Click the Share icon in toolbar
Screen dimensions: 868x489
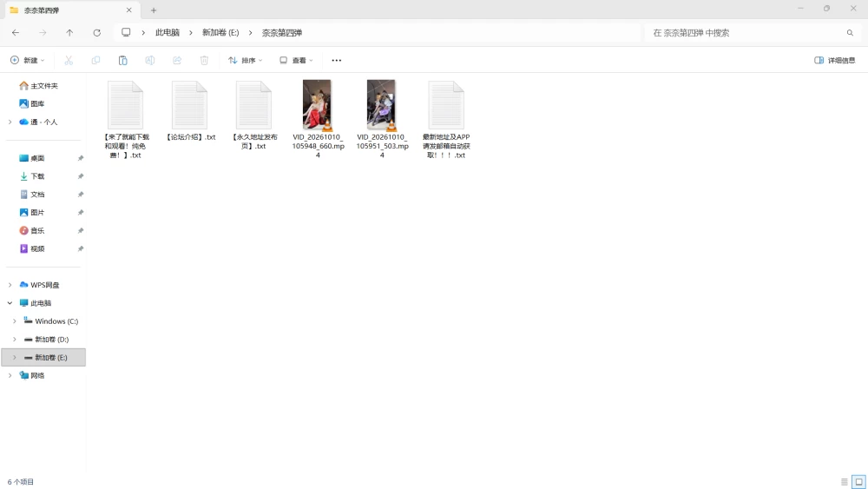(177, 60)
